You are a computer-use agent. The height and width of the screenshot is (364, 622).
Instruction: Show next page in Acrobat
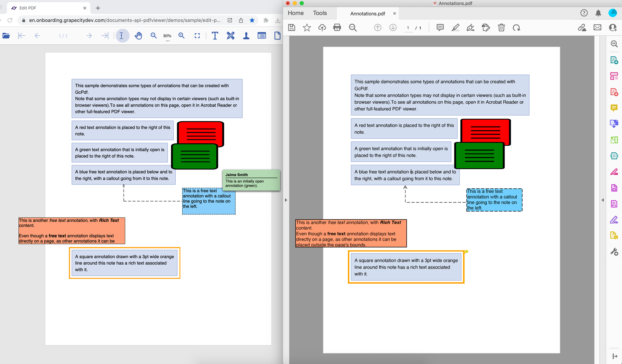393,28
